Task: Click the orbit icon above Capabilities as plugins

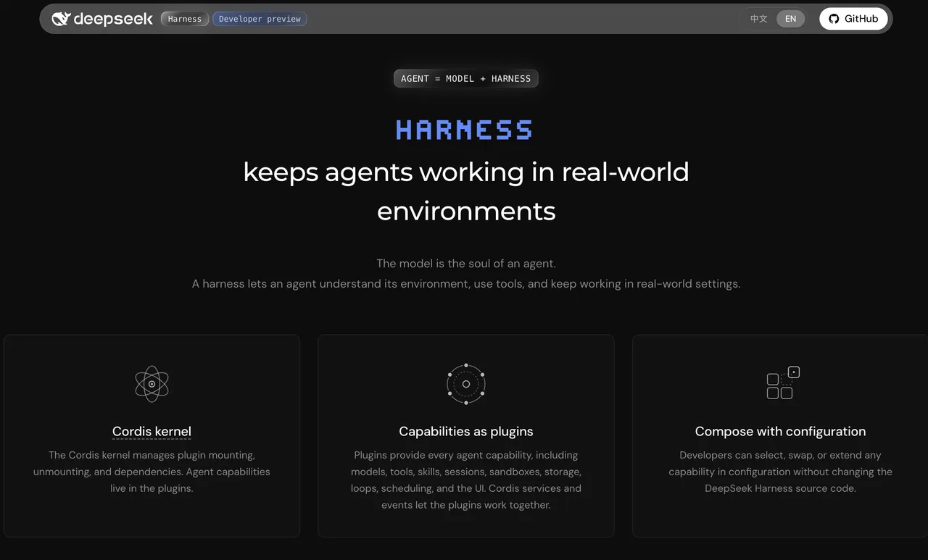Action: [x=466, y=384]
